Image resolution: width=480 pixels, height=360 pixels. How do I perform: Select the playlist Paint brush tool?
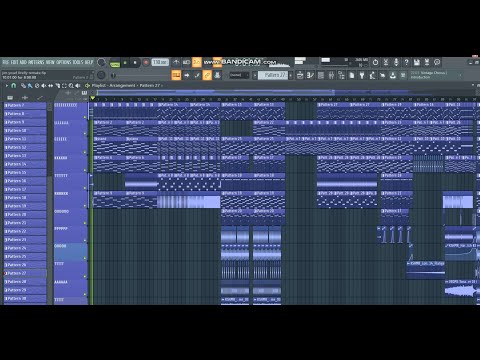click(30, 86)
